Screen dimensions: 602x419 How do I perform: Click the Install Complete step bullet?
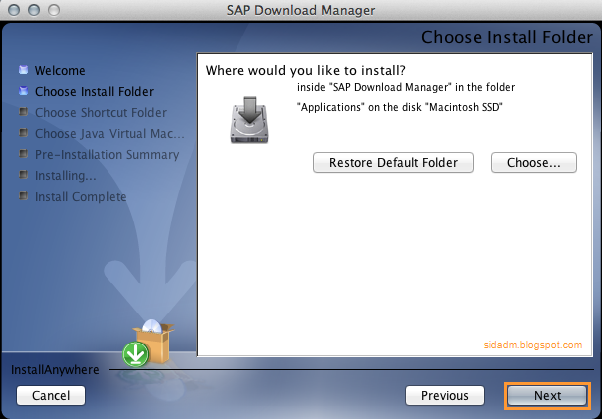(x=24, y=196)
